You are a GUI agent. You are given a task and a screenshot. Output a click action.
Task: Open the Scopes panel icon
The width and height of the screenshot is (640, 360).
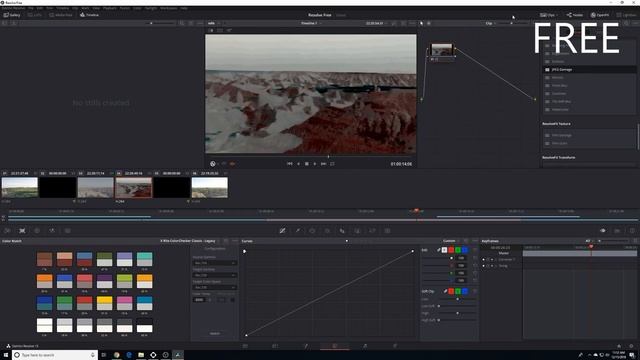[x=617, y=231]
